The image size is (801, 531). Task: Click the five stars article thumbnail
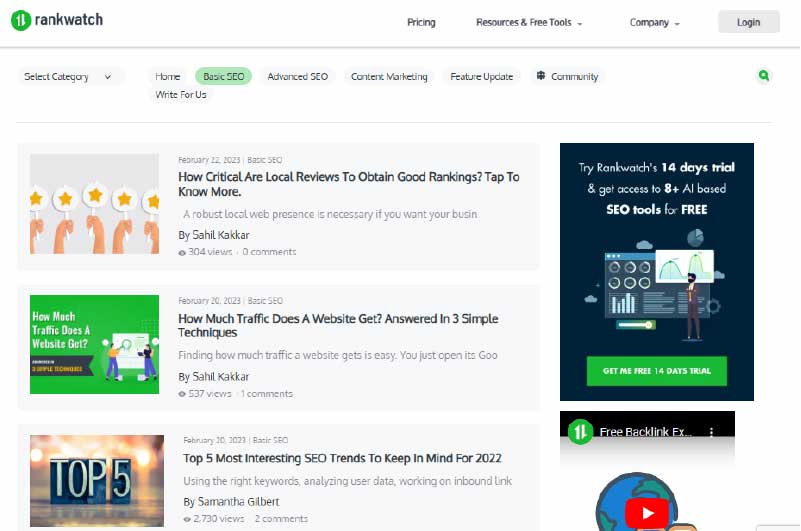95,204
